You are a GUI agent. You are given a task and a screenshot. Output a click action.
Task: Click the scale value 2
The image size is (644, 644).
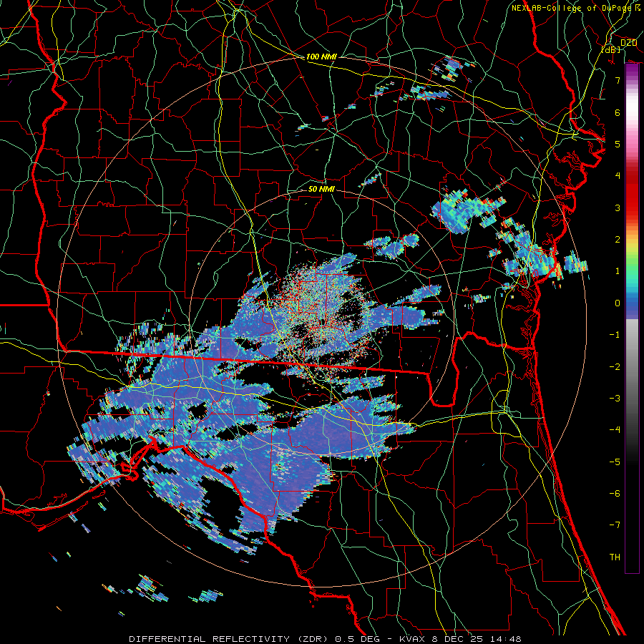pos(618,240)
